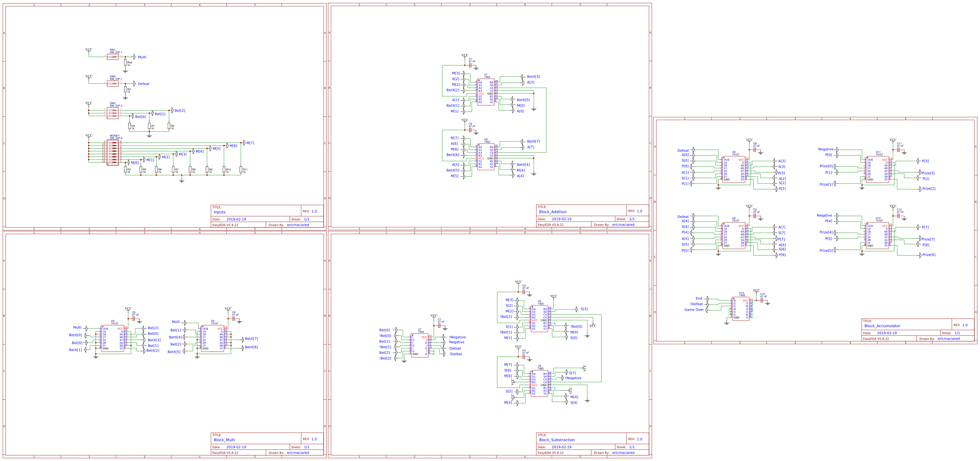This screenshot has width=980, height=461.
Task: Click the Block_Multi title text
Action: (225, 440)
